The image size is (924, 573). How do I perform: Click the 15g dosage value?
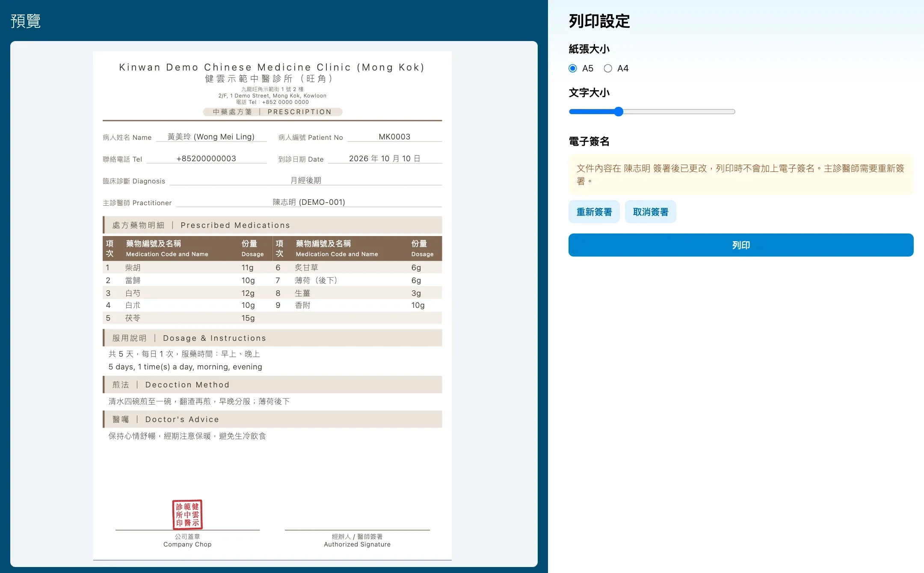[x=248, y=318]
